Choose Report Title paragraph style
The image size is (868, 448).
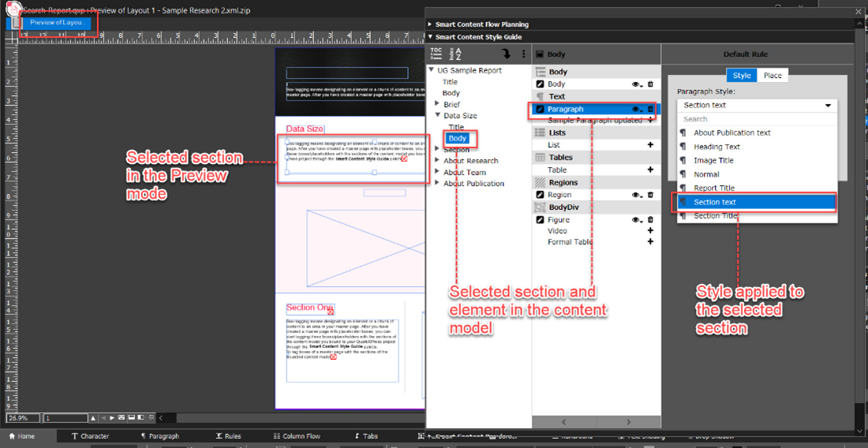click(x=758, y=188)
